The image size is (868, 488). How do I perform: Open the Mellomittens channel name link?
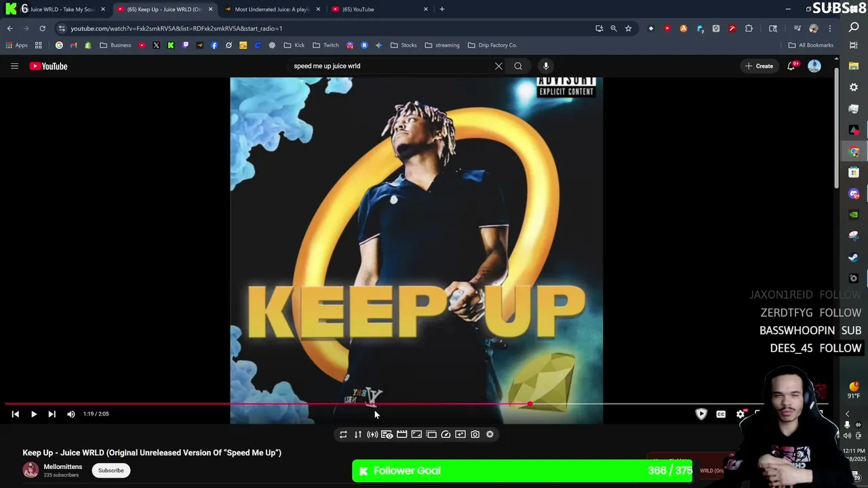(x=63, y=467)
